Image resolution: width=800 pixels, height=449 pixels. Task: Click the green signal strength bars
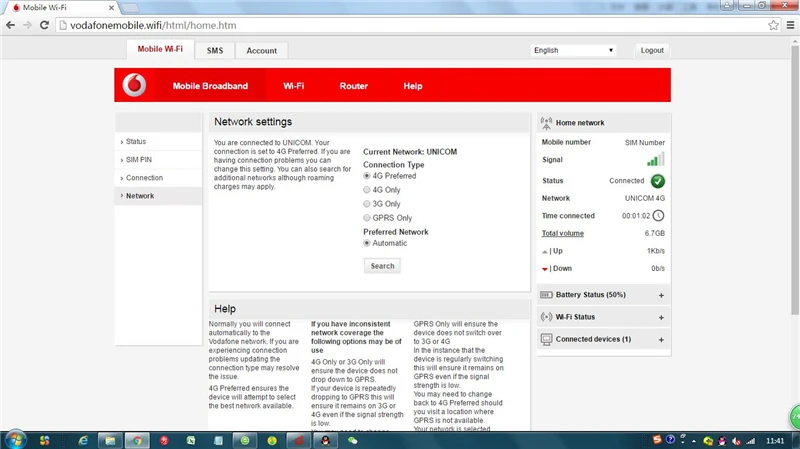pos(656,159)
